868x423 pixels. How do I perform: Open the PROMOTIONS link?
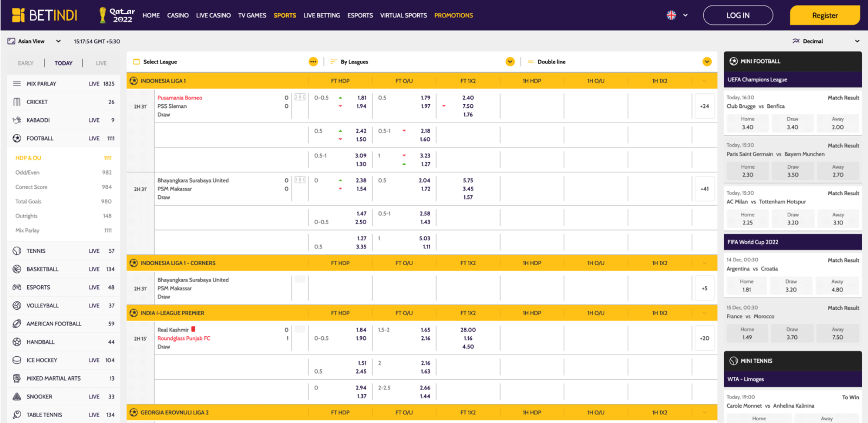point(454,15)
